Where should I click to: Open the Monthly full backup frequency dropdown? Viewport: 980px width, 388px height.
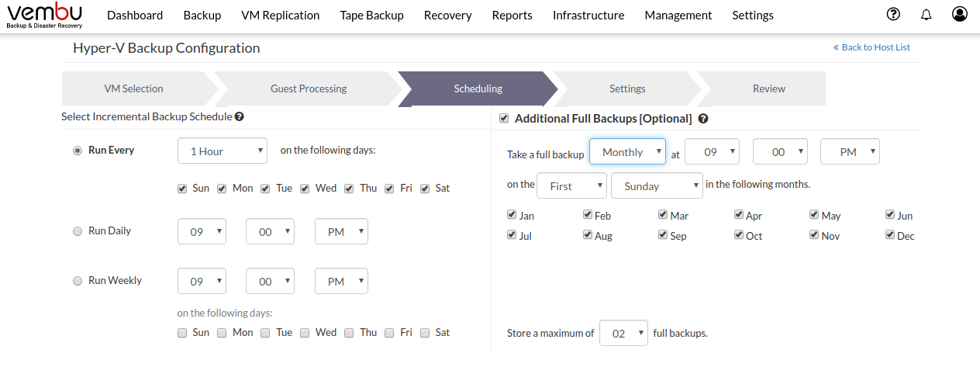tap(628, 152)
